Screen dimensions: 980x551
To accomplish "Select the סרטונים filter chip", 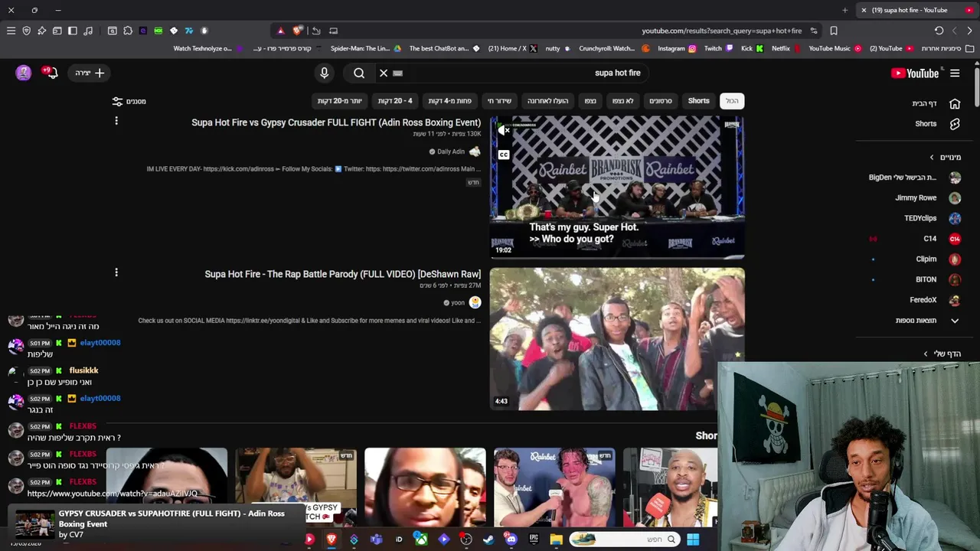I will [x=661, y=101].
